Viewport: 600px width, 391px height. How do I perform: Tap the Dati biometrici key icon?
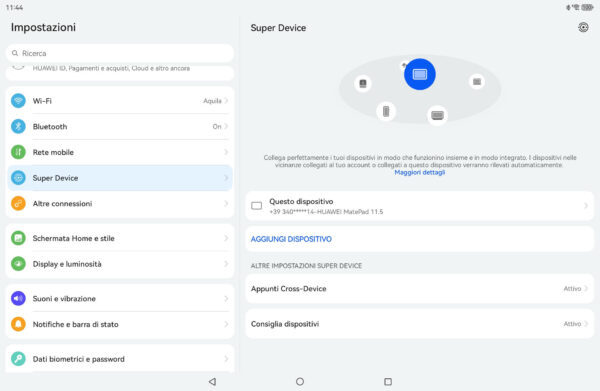pyautogui.click(x=18, y=359)
